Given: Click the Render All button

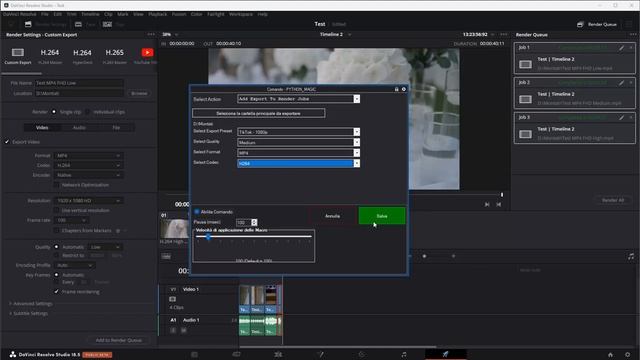Looking at the screenshot, I should pos(613,200).
